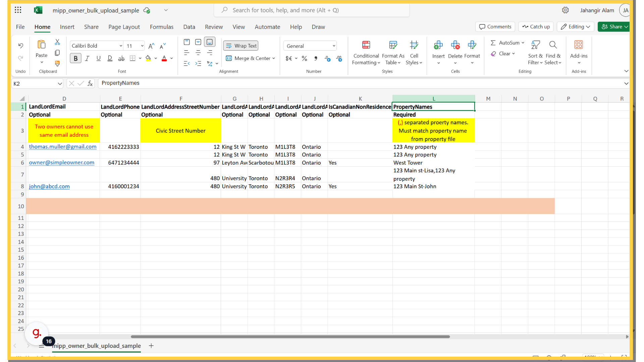Open the File menu

20,27
